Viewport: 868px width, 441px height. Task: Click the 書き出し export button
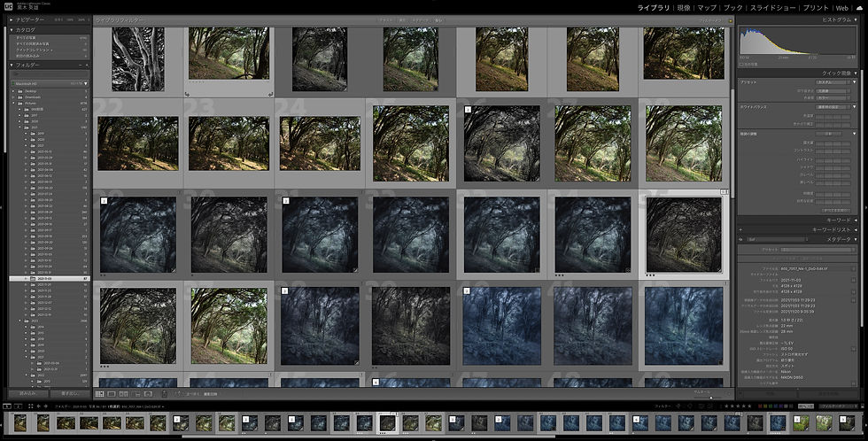(x=69, y=393)
